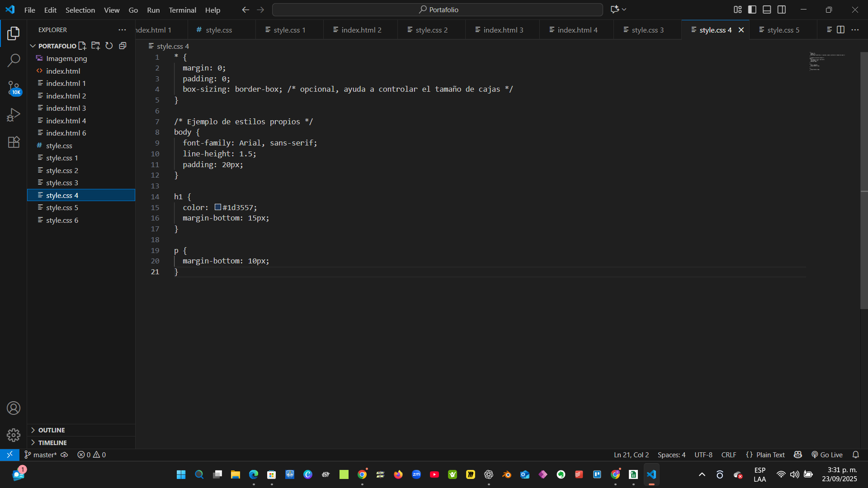Open the Explorer view in activity bar

pos(14,33)
